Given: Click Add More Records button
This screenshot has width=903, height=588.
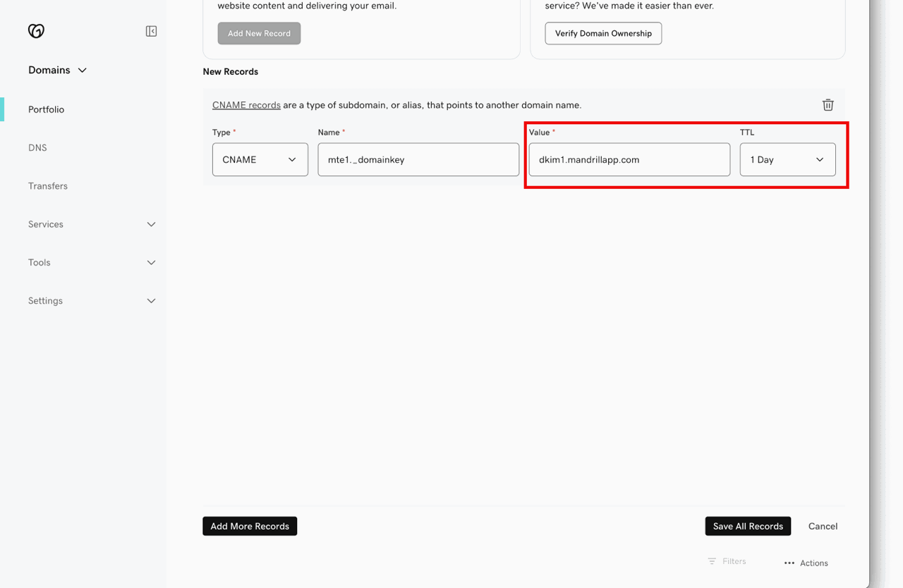Looking at the screenshot, I should (250, 526).
